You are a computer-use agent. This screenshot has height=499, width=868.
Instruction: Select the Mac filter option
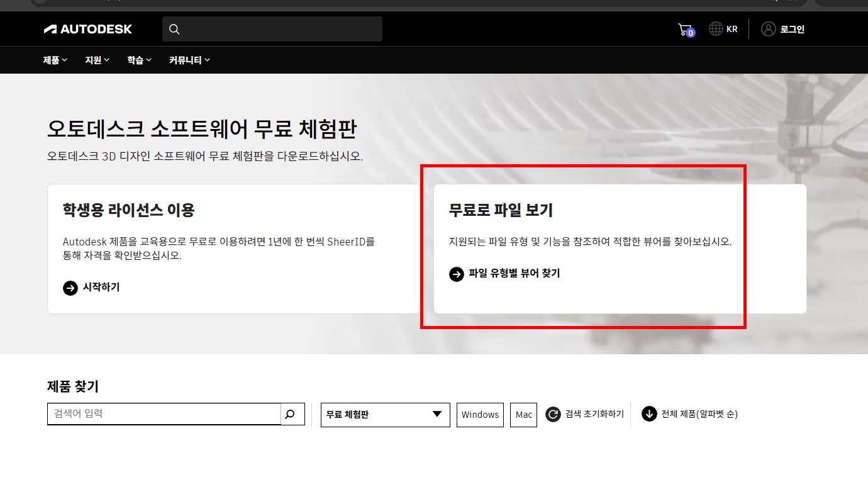point(523,414)
